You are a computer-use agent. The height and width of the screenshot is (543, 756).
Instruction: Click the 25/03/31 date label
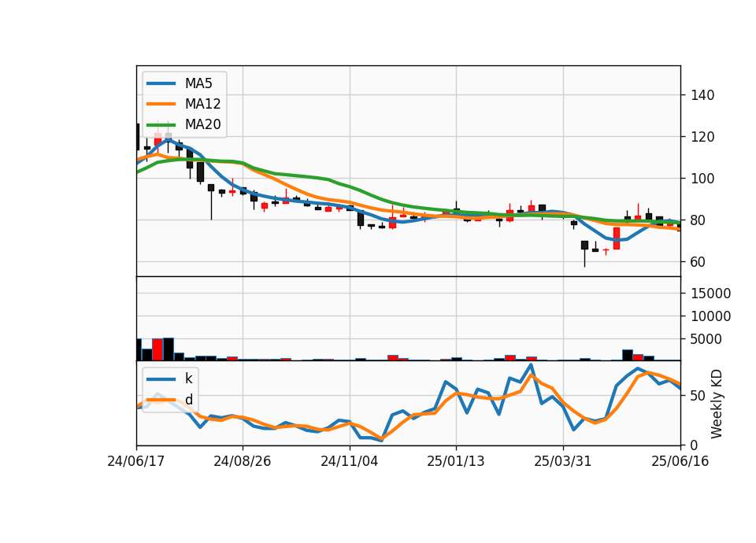(562, 461)
